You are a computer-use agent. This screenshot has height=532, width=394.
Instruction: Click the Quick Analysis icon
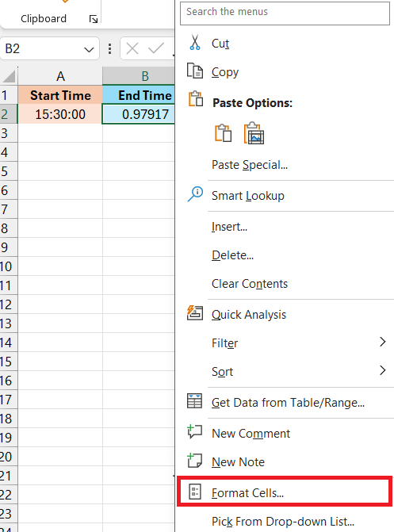point(195,313)
